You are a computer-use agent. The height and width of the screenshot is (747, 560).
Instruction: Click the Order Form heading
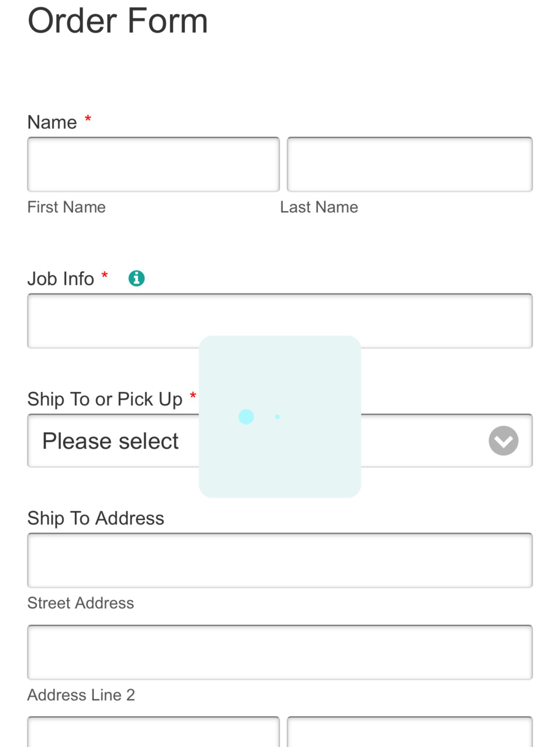[117, 21]
